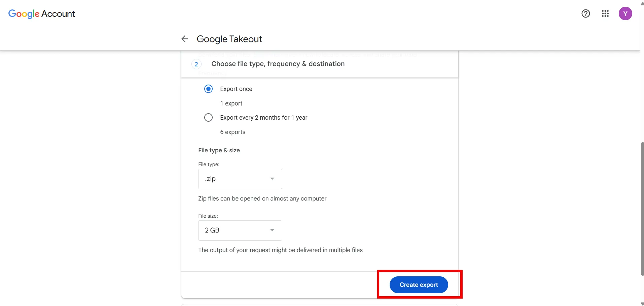The height and width of the screenshot is (306, 644).
Task: Open the 2 GB file size selector
Action: (x=240, y=230)
